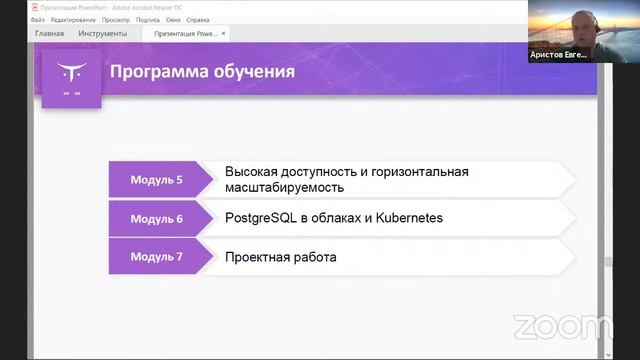
Task: Click the text PostgreSQL в облаках и Kubernetes
Action: pos(334,218)
